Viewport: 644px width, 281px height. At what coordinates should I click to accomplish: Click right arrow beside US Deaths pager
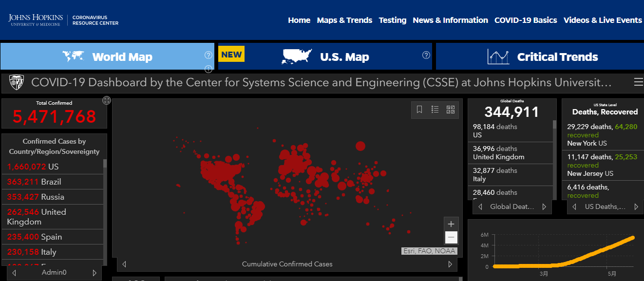point(636,206)
